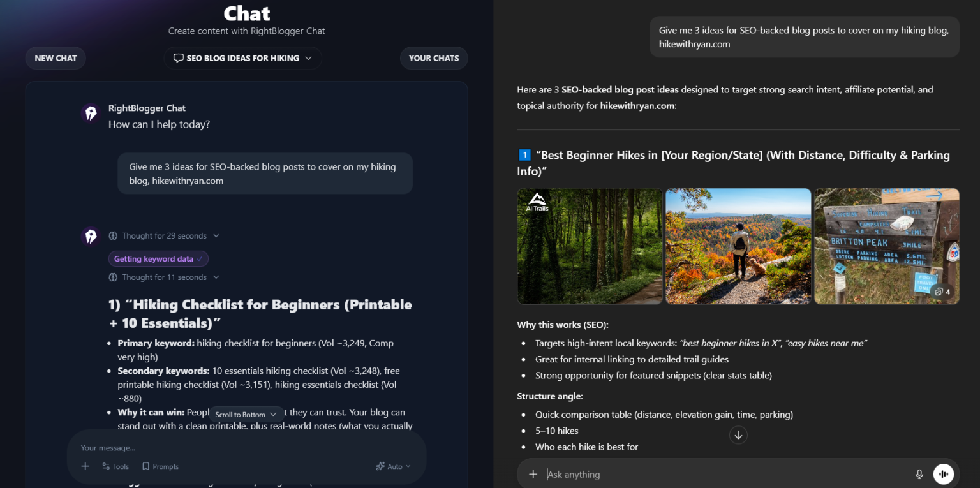Click the '5–10 hikes' bullet text

(557, 431)
